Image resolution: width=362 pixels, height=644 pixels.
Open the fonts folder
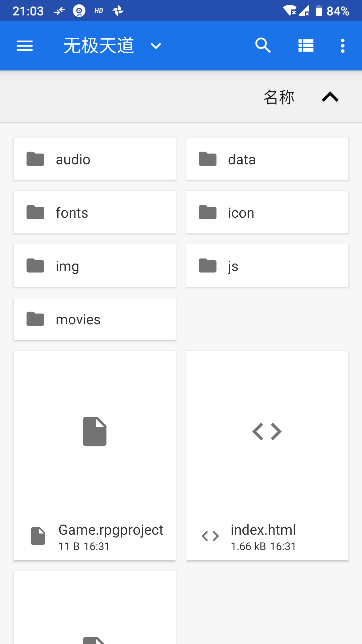pyautogui.click(x=95, y=212)
